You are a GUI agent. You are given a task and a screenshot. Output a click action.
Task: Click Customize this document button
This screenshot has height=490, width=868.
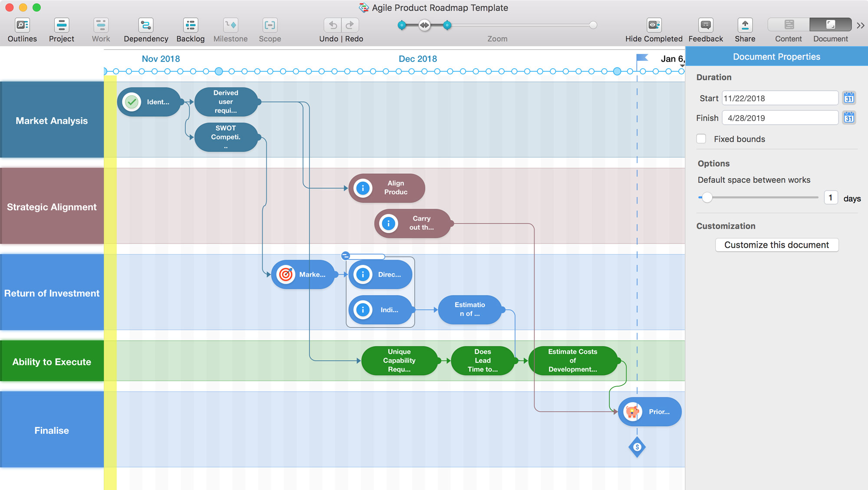pos(777,245)
